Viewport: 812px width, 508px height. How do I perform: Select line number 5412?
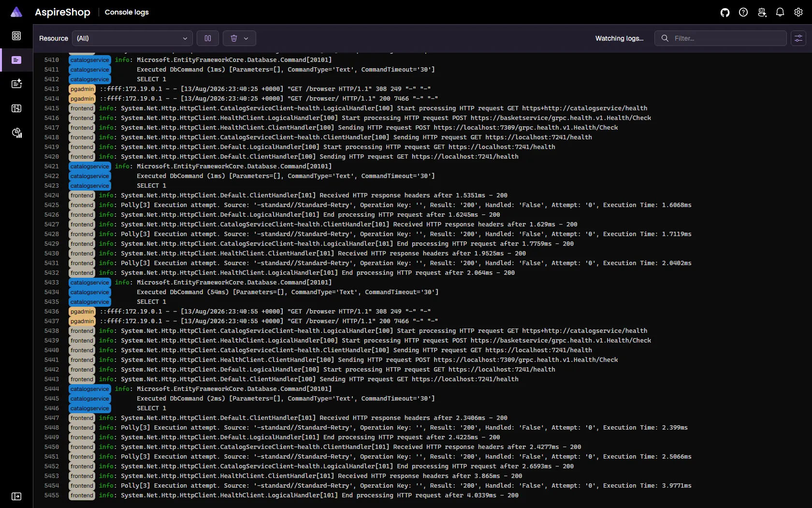click(52, 79)
